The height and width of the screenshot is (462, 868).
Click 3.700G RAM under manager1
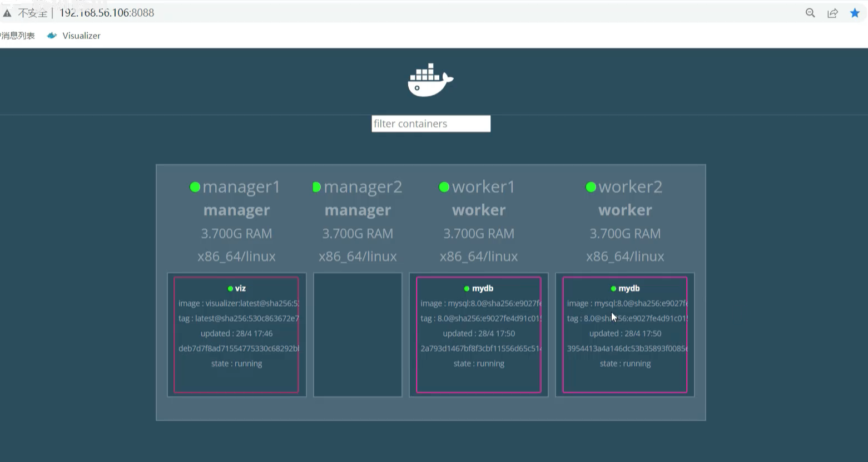(236, 234)
